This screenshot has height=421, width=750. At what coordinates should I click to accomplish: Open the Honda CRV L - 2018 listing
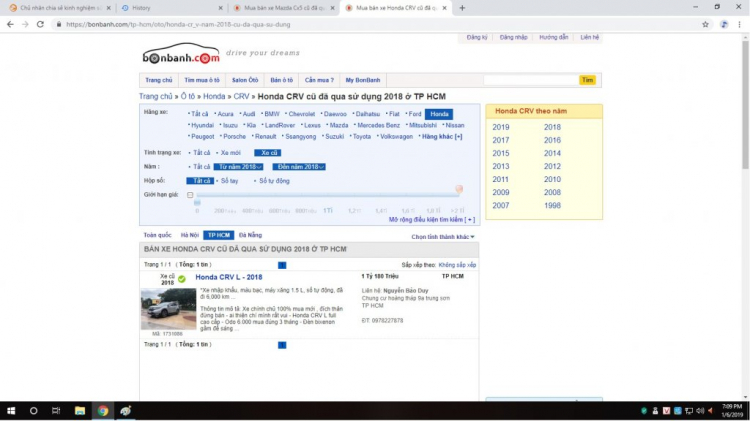coord(229,277)
